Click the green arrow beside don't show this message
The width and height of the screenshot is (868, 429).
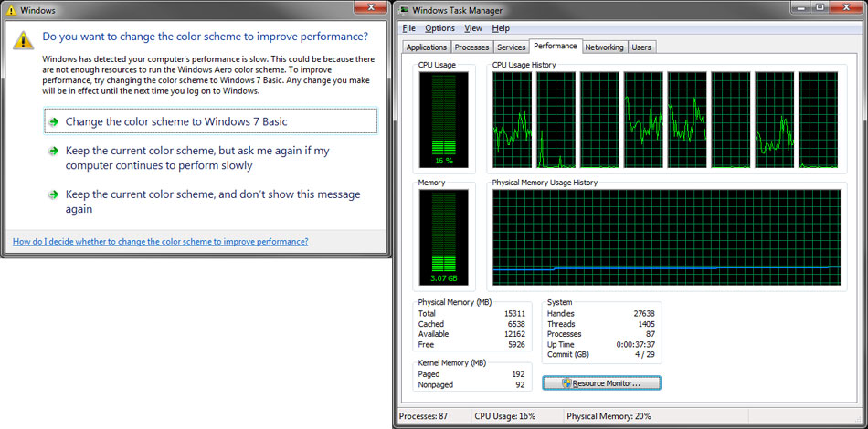tap(53, 194)
